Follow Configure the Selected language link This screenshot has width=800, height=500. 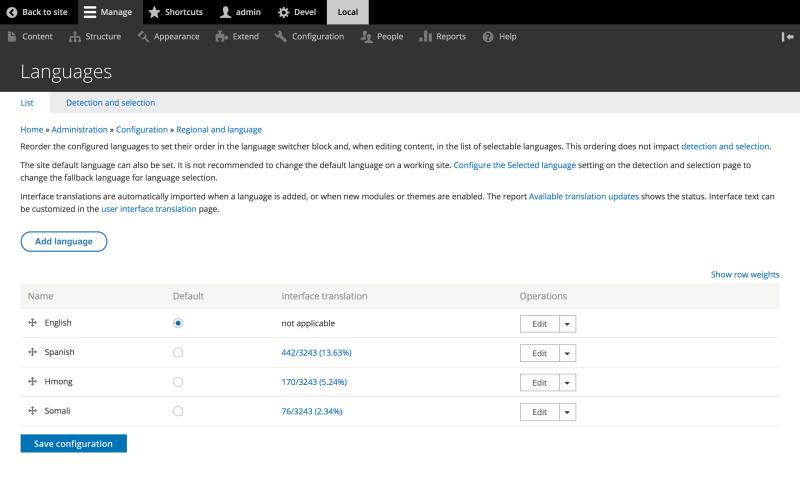point(514,165)
